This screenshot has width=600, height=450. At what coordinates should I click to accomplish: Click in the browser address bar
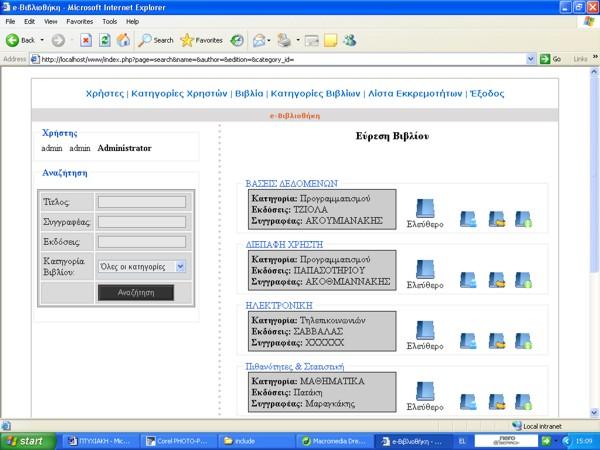(x=283, y=59)
